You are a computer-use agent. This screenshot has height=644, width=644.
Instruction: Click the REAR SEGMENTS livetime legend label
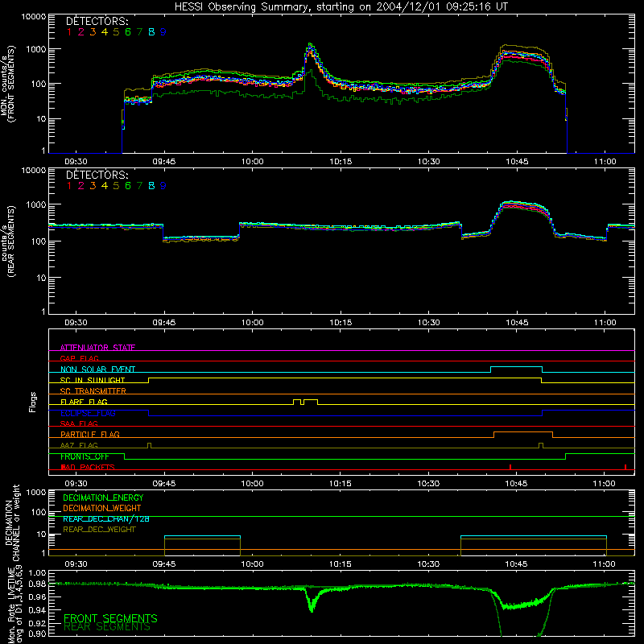(107, 627)
